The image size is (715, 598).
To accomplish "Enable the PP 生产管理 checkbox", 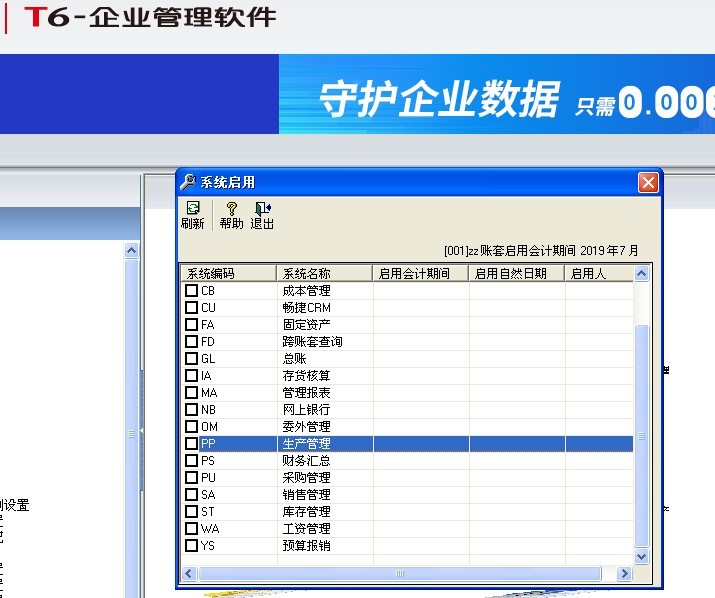I will click(192, 443).
